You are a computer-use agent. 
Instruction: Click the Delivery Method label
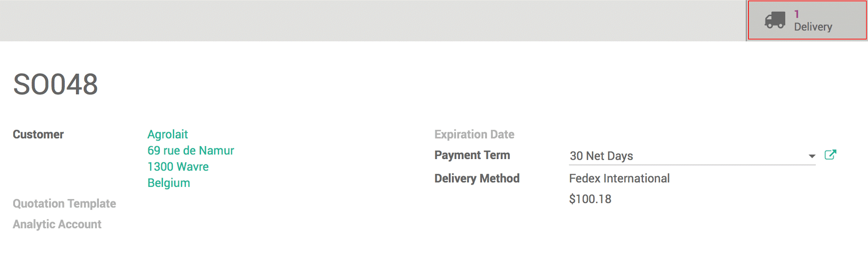tap(477, 178)
